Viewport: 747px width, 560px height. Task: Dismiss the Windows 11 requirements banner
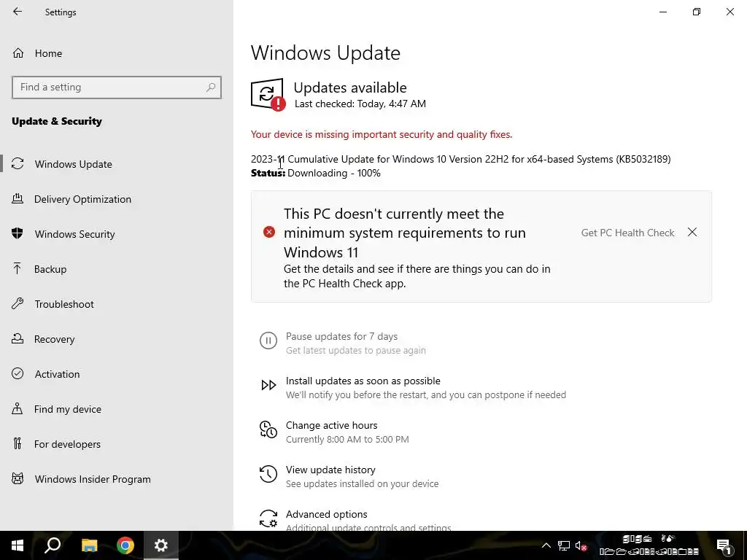click(692, 232)
